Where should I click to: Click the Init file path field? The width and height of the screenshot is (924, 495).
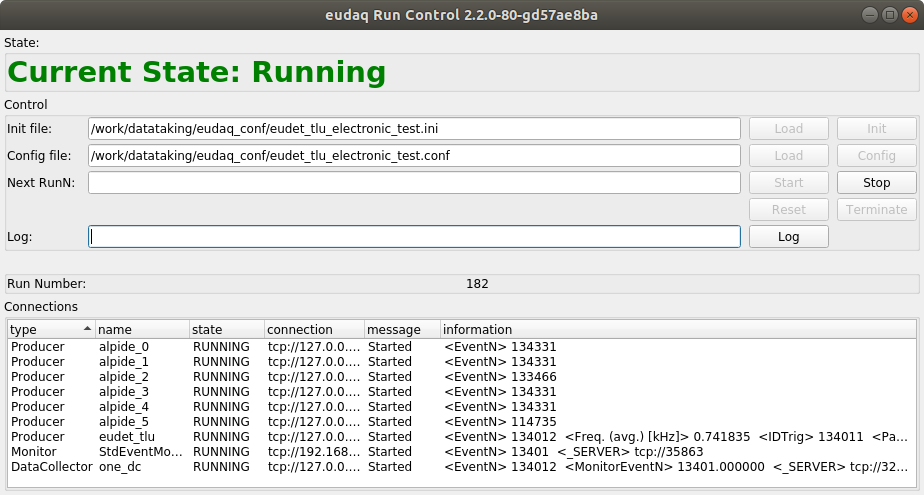[414, 129]
